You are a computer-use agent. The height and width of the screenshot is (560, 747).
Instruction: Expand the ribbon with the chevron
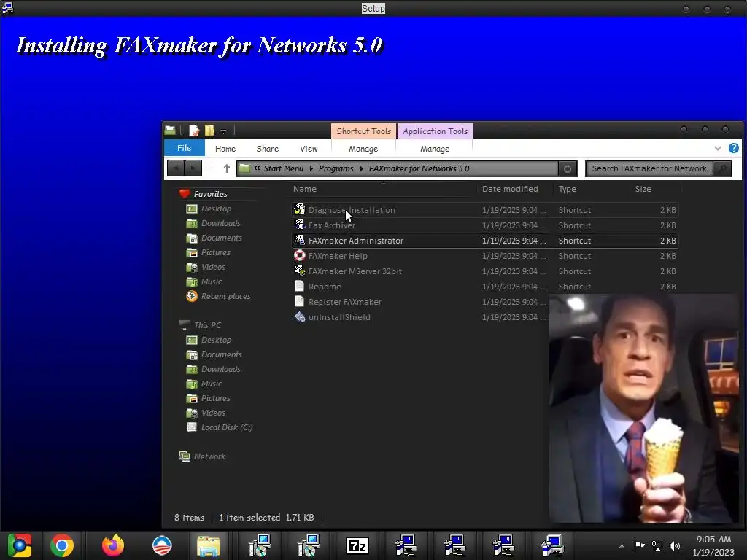point(718,149)
